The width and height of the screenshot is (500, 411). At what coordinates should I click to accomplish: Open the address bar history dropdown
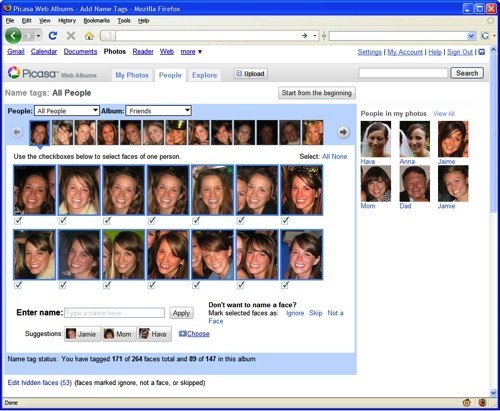pos(315,36)
